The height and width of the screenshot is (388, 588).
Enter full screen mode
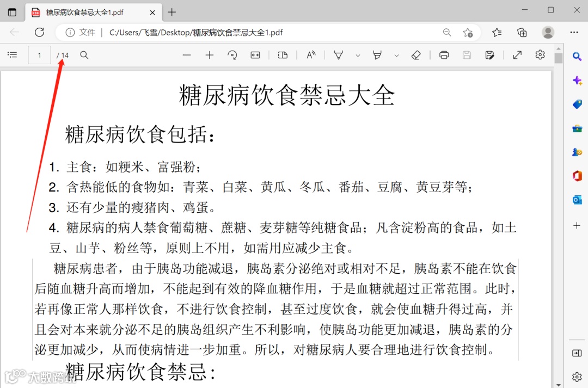click(x=518, y=55)
